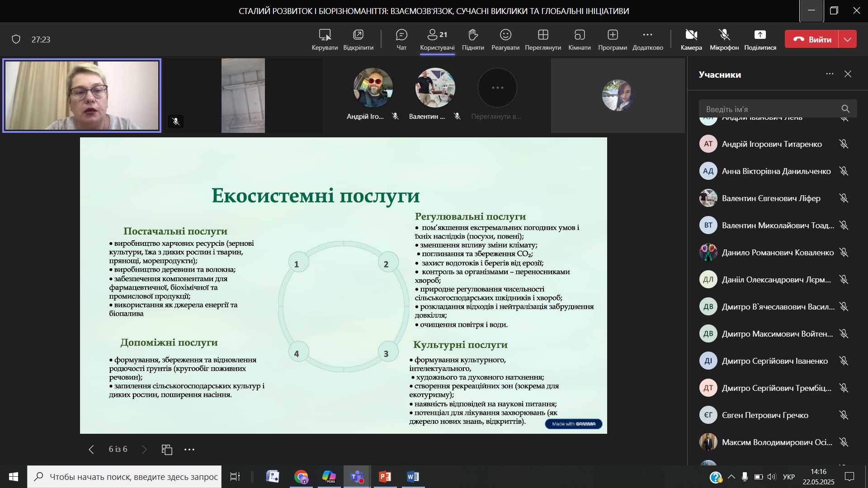The height and width of the screenshot is (488, 868).
Task: Open the More actions toolbar menu
Action: click(x=647, y=35)
